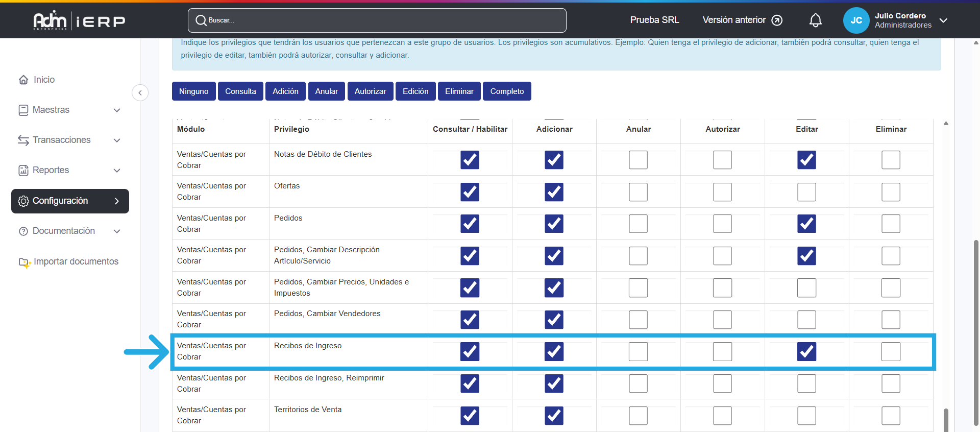Viewport: 980px width, 432px height.
Task: Open the Documentación menu item
Action: [63, 231]
